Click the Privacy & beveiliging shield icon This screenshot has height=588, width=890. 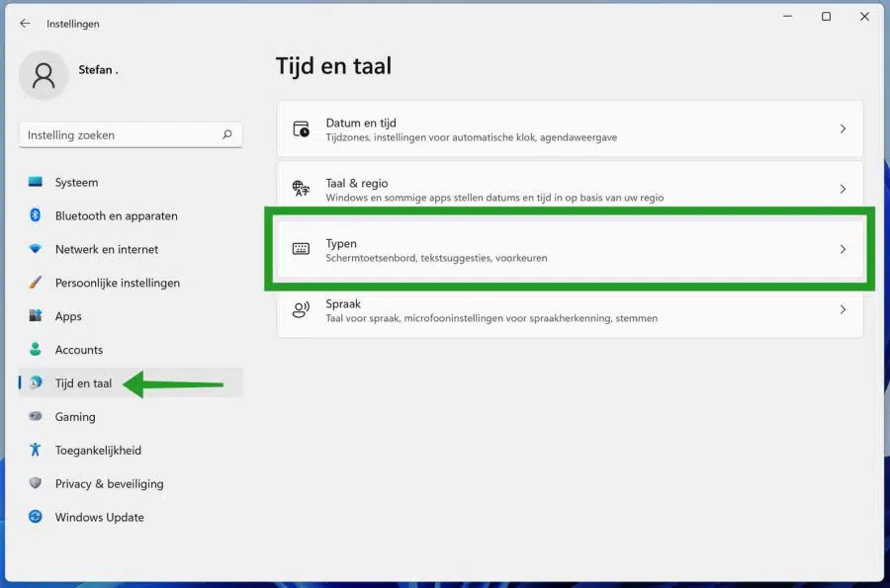tap(36, 483)
